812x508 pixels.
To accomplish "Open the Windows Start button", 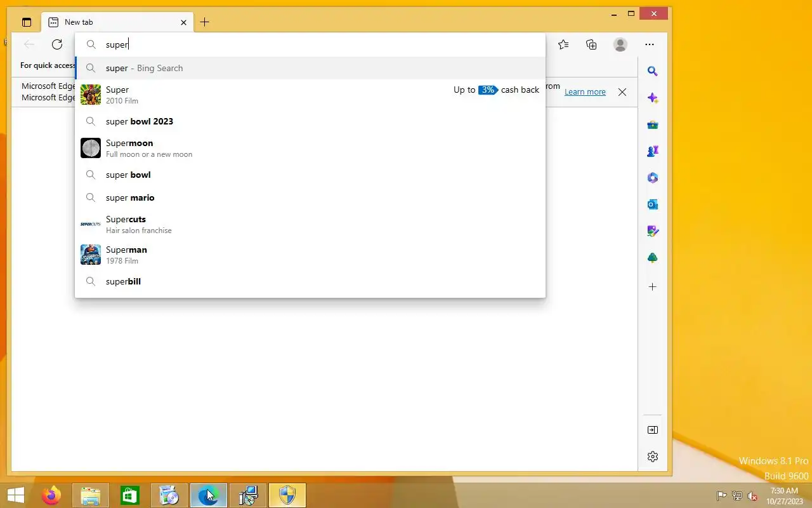I will click(x=16, y=495).
